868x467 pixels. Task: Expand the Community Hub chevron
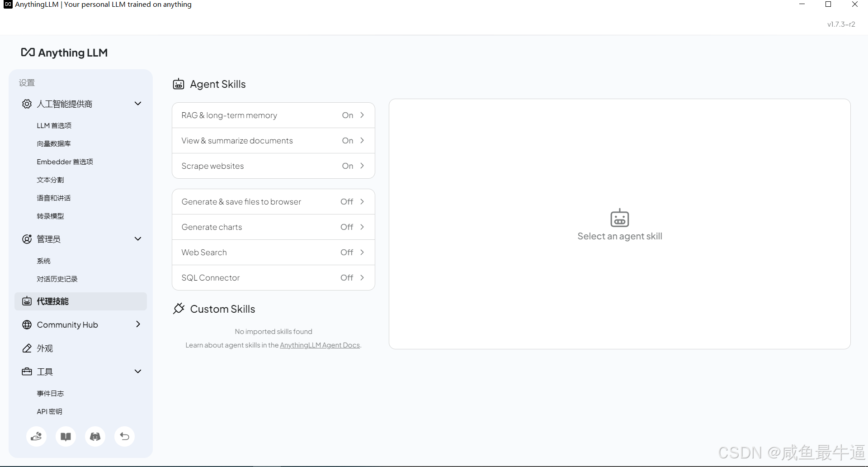coord(138,324)
